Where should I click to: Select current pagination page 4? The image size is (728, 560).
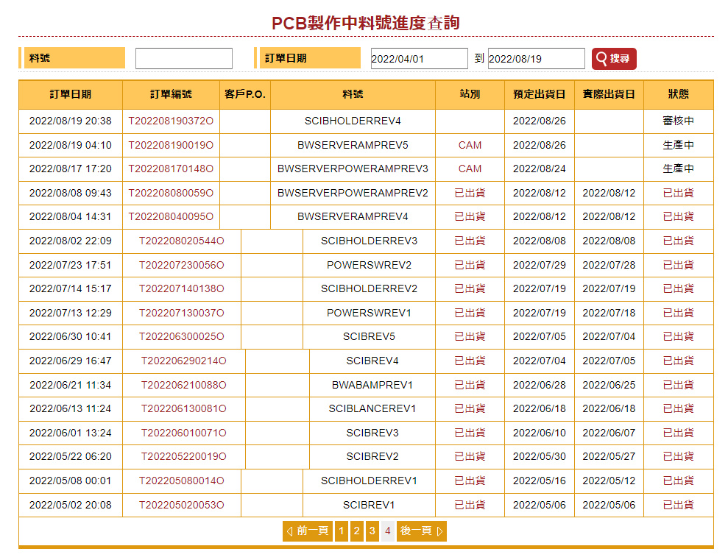coord(388,531)
